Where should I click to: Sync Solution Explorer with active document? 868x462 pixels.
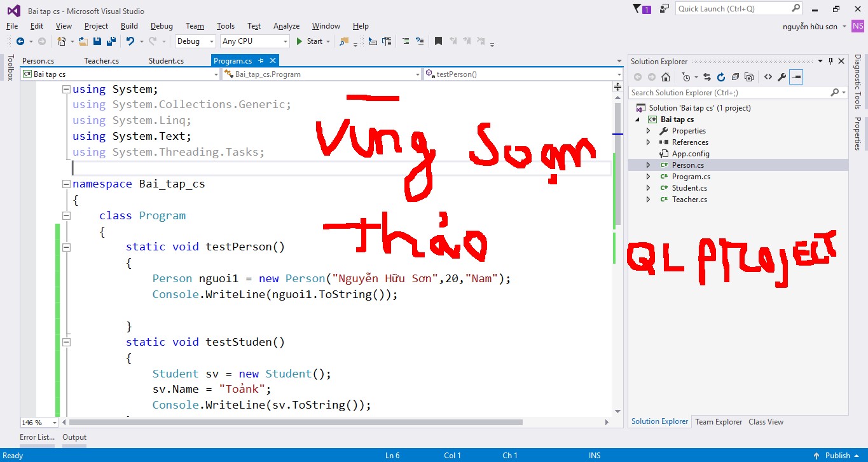pos(707,76)
